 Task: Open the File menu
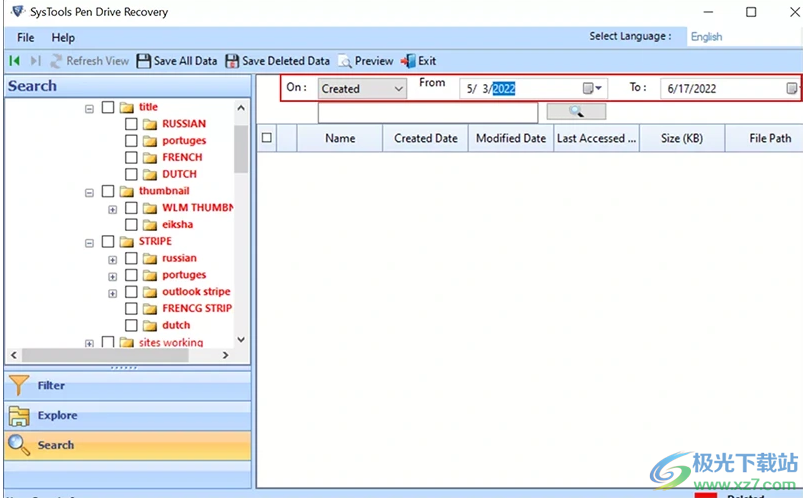click(25, 38)
